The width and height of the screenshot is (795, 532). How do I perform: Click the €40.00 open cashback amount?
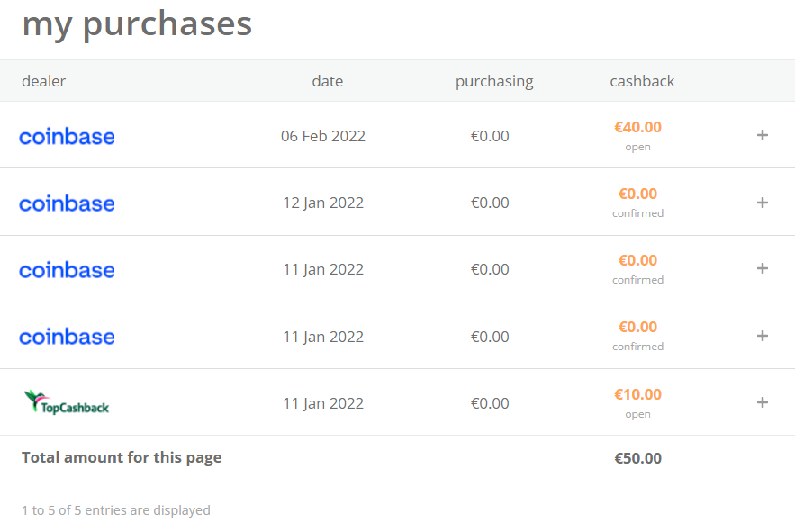coord(637,128)
